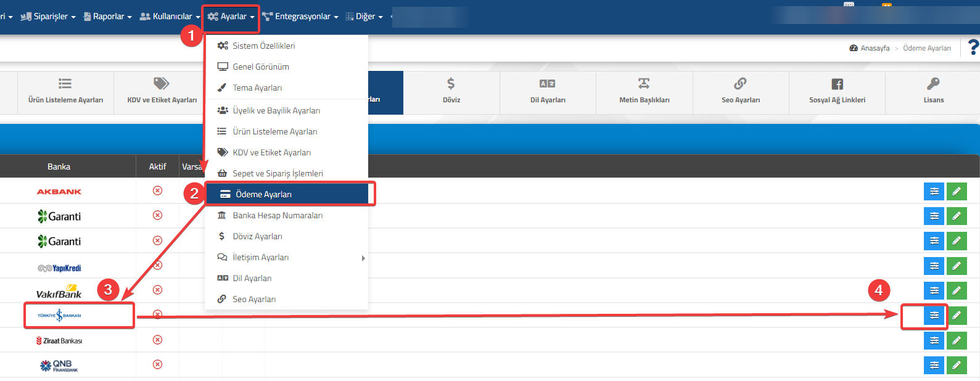Open help via the question mark icon
This screenshot has height=381, width=980.
pyautogui.click(x=973, y=47)
